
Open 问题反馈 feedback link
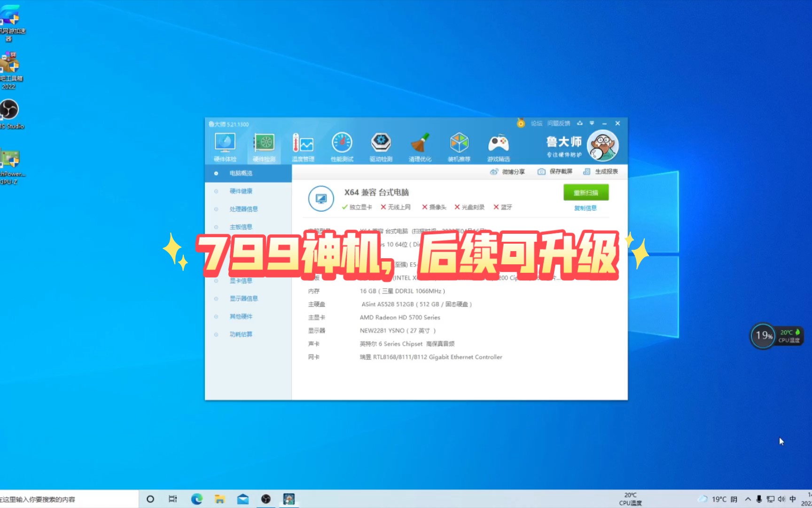point(559,123)
